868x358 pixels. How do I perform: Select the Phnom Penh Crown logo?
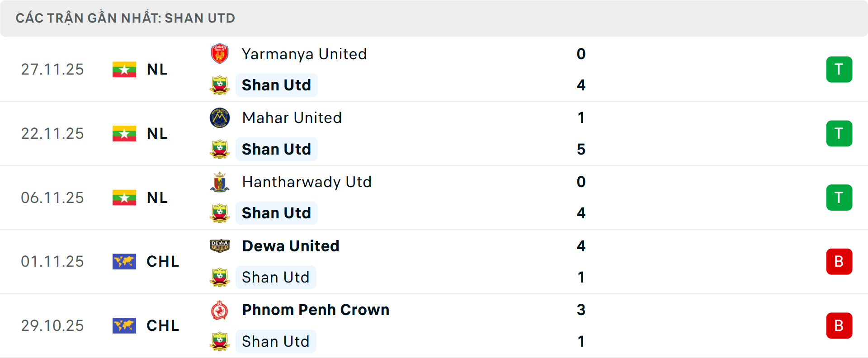220,310
